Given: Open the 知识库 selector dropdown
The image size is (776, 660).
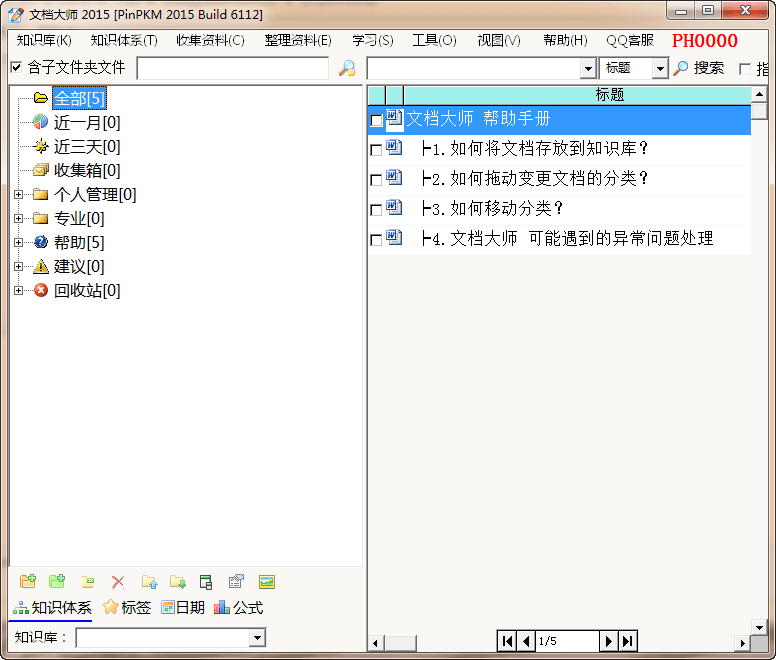Looking at the screenshot, I should pyautogui.click(x=257, y=637).
